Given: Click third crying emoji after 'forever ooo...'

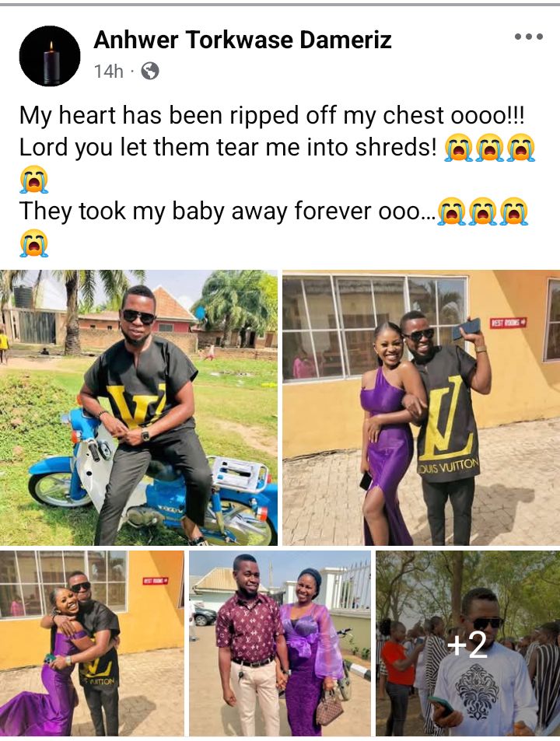Looking at the screenshot, I should click(x=514, y=211).
